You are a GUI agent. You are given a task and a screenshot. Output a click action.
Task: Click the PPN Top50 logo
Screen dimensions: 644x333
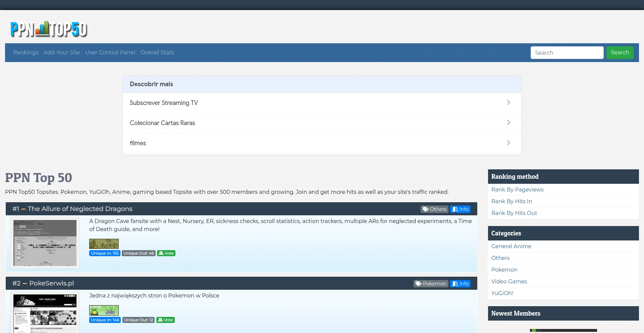click(x=49, y=29)
